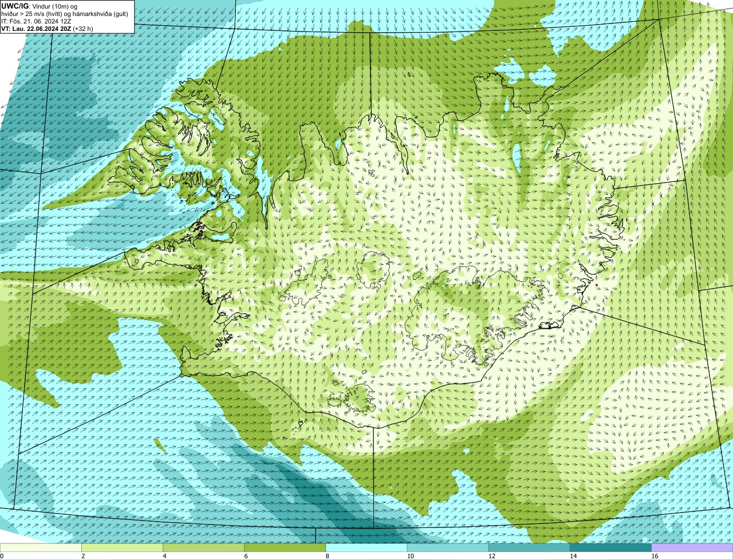This screenshot has width=733, height=560.
Task: Click the 'IT: Fös. 21. 06. 2024 12Z' line
Action: point(36,21)
